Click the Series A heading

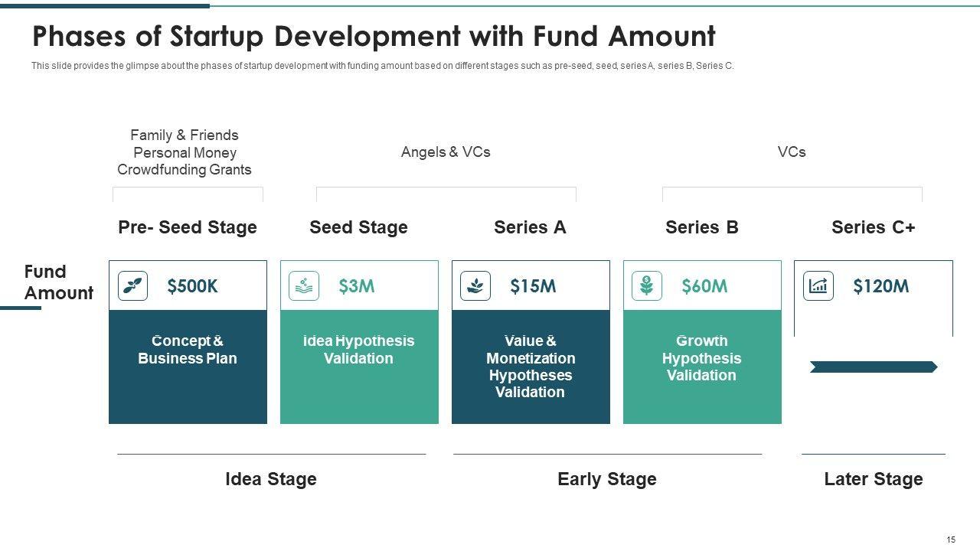coord(530,227)
